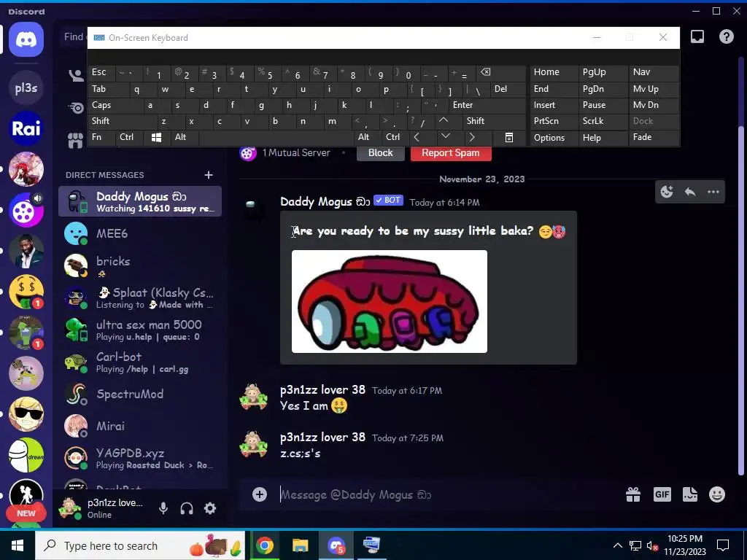747x560 pixels.
Task: Click Add Reaction icon on message toolbar
Action: [x=667, y=192]
